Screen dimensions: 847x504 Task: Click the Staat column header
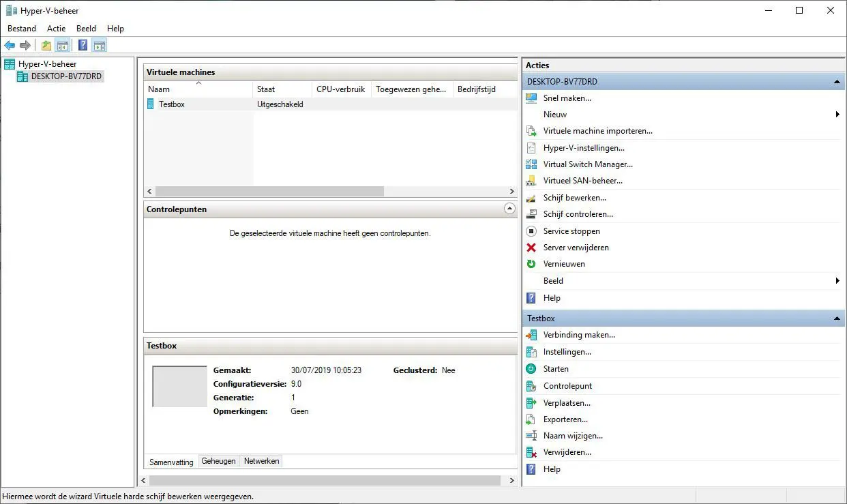(x=282, y=89)
